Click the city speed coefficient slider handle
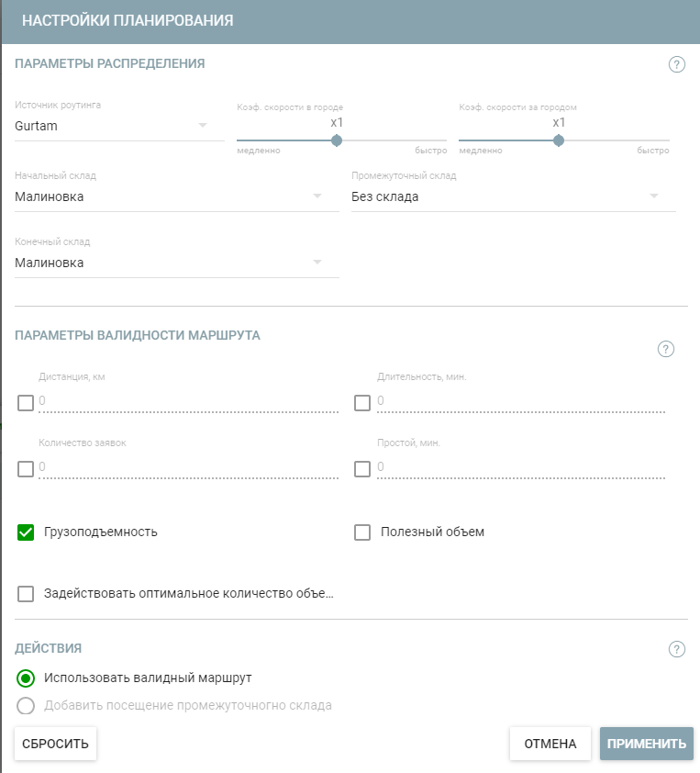 tap(337, 140)
